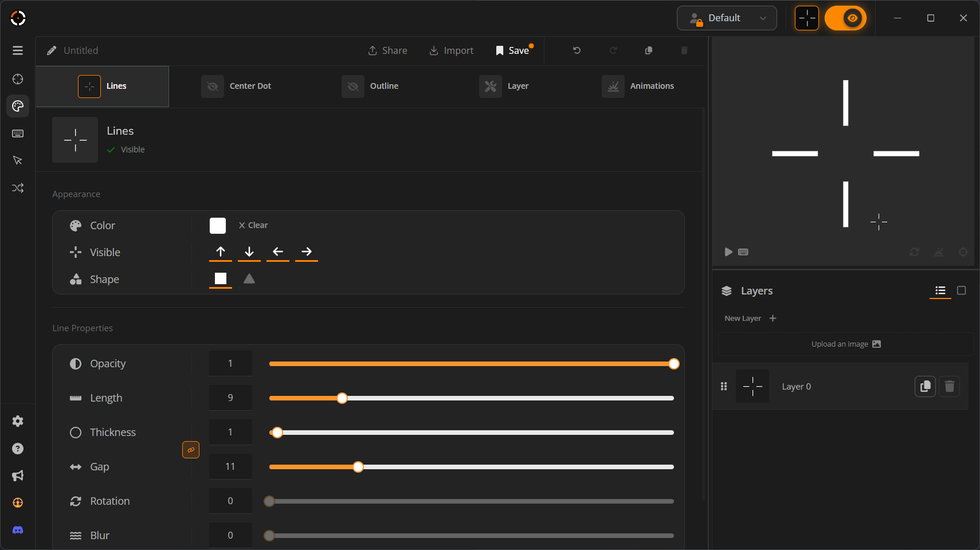Screen dimensions: 980x550
Task: Click the Length value input field
Action: (x=230, y=398)
